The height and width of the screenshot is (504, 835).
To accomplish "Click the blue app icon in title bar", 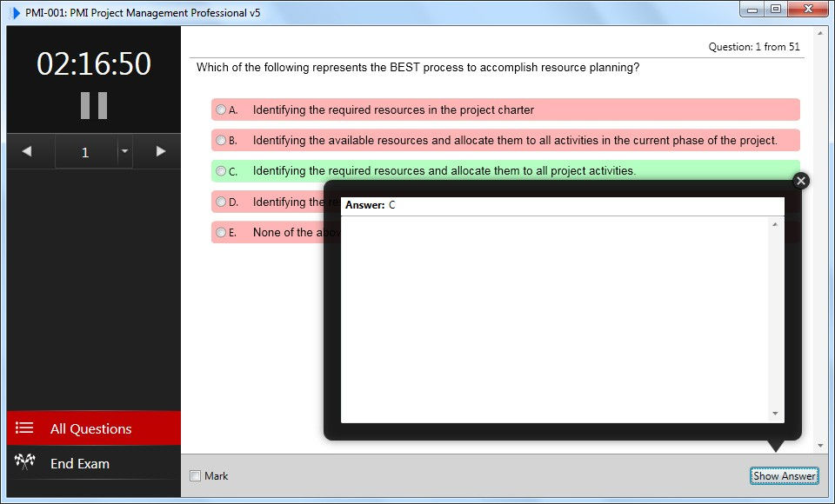I will coord(15,13).
